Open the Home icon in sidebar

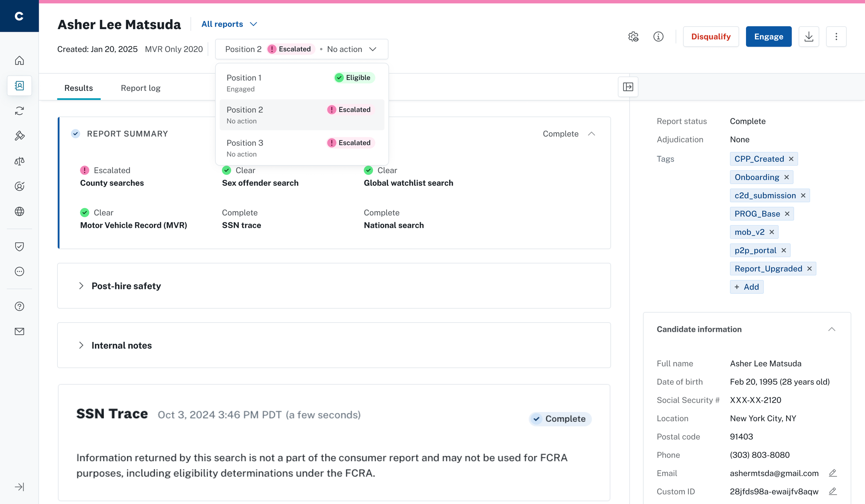(x=19, y=60)
